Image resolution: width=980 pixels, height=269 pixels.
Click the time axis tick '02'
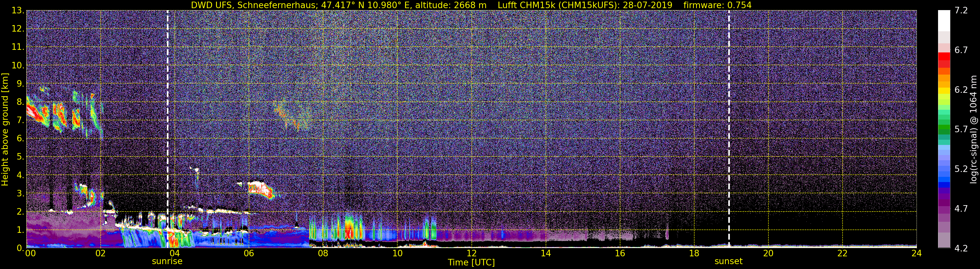tap(100, 253)
